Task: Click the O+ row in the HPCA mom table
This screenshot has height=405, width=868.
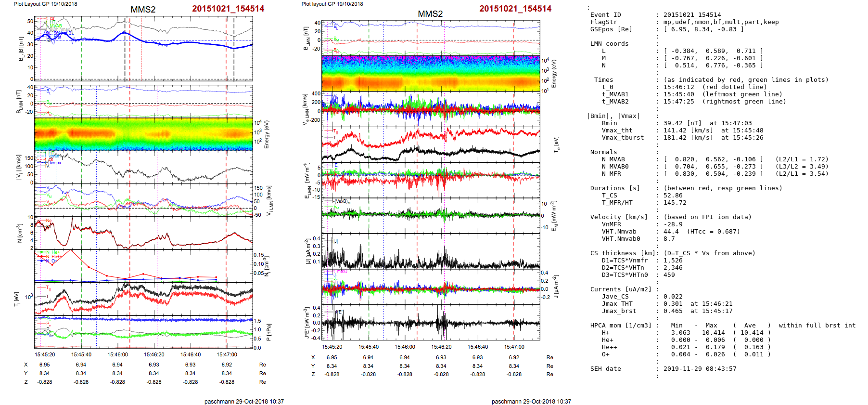Action: click(x=605, y=354)
